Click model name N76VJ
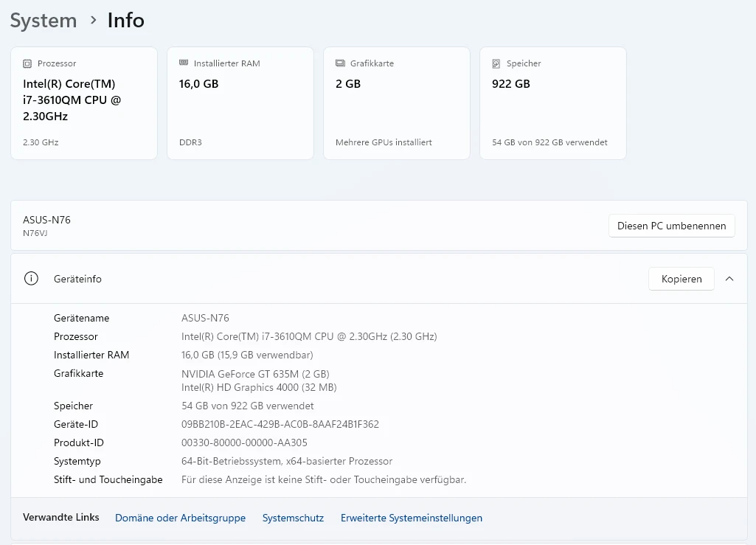This screenshot has width=756, height=545. pos(35,234)
